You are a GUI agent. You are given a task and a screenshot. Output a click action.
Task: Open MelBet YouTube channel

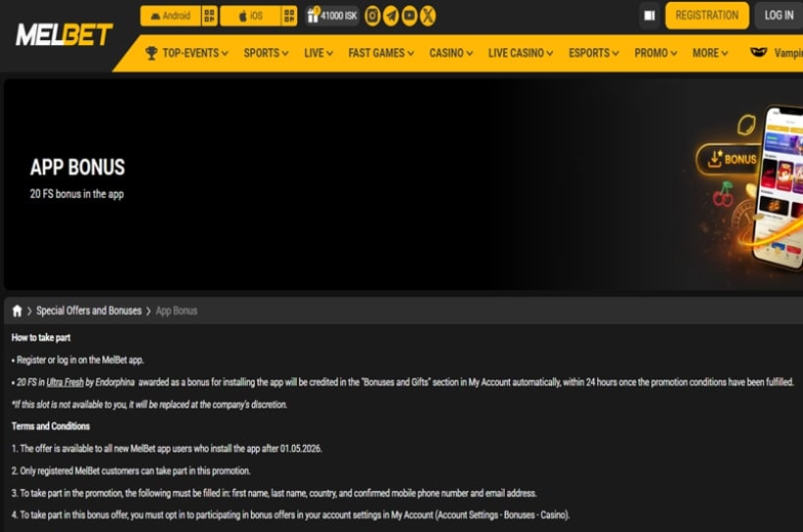tap(410, 16)
